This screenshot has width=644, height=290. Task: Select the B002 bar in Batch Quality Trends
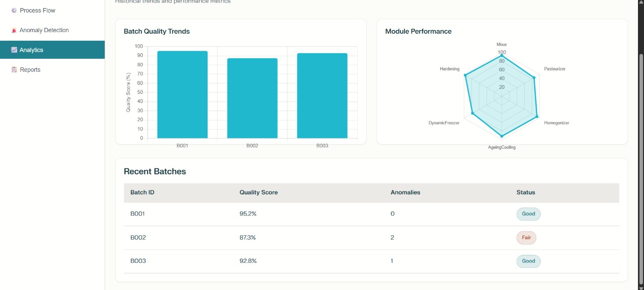point(252,98)
